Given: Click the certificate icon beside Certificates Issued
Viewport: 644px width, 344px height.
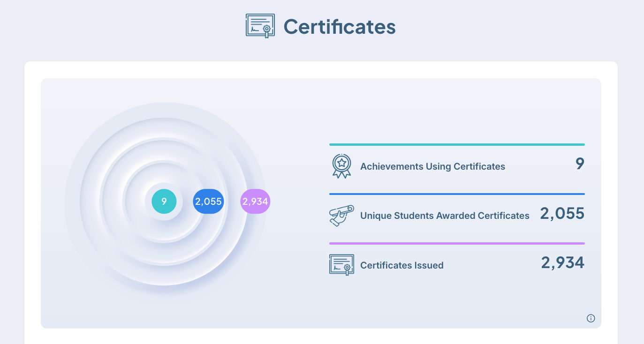Looking at the screenshot, I should [341, 265].
